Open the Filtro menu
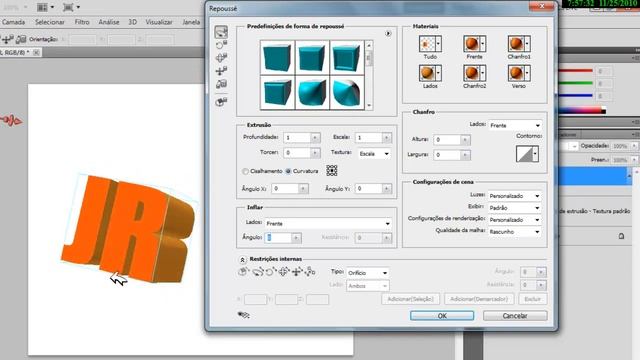640x360 pixels. coord(82,22)
